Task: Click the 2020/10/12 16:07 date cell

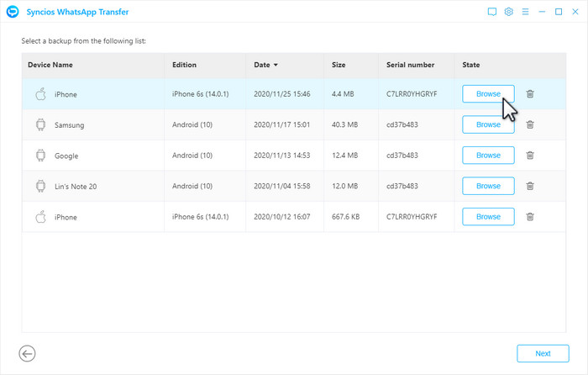Action: pyautogui.click(x=282, y=217)
